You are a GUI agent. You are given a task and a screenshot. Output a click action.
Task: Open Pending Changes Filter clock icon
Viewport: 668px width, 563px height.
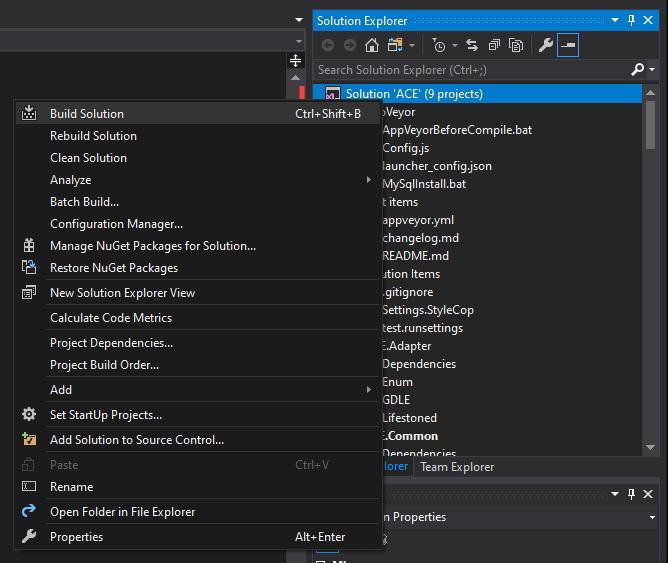pyautogui.click(x=439, y=45)
